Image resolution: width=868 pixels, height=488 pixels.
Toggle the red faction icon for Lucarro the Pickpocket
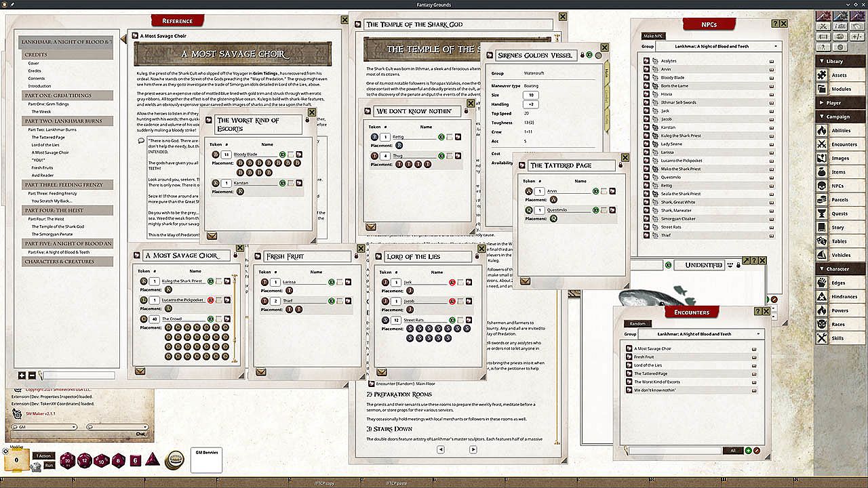pos(210,300)
